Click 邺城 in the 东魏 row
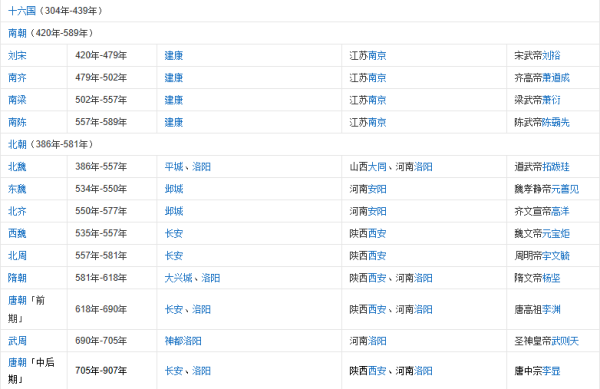The width and height of the screenshot is (600, 389). 174,189
